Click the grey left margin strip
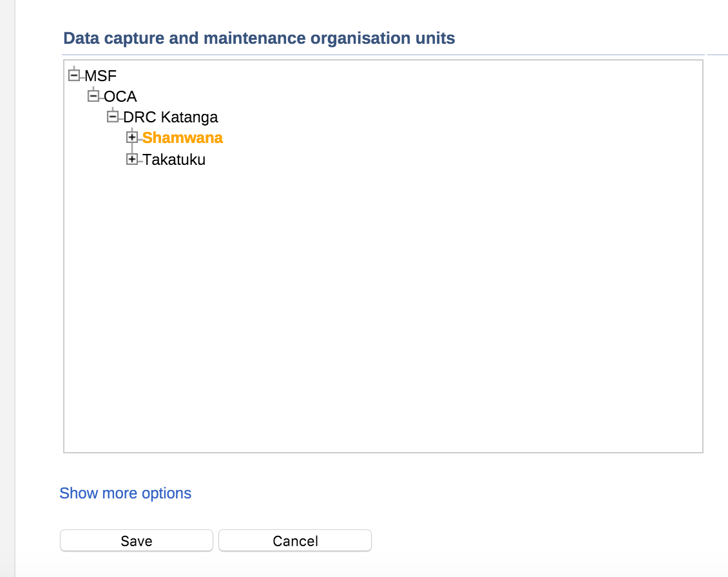 (x=7, y=290)
